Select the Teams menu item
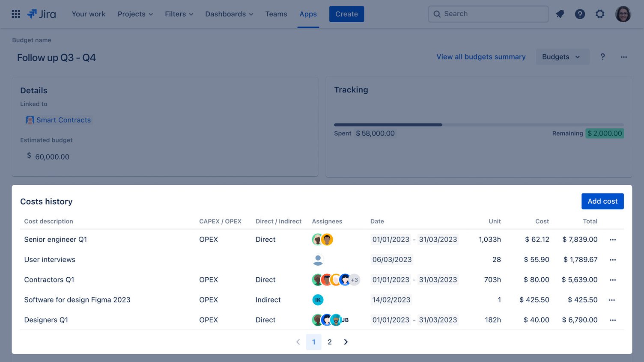The image size is (644, 362). coord(276,14)
